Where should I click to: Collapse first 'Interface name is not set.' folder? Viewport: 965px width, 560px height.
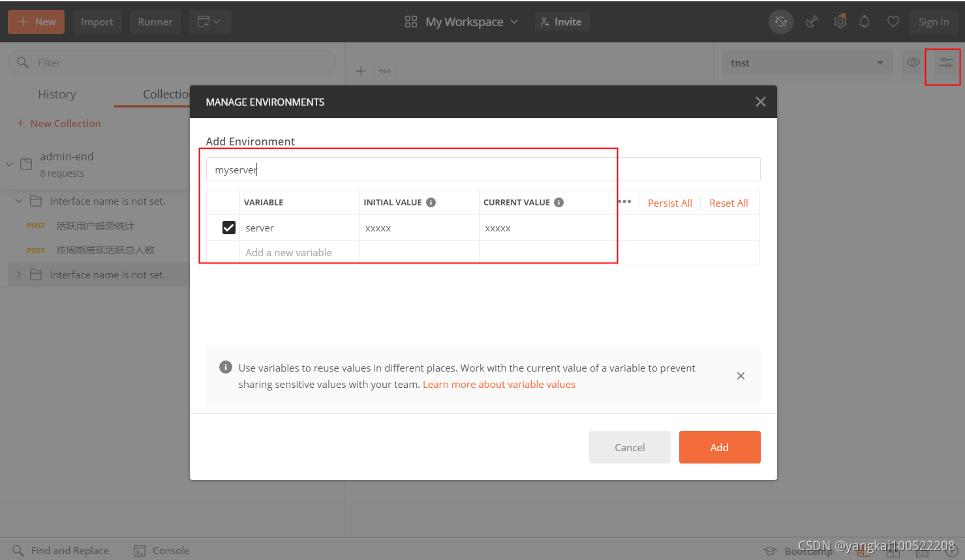tap(19, 201)
